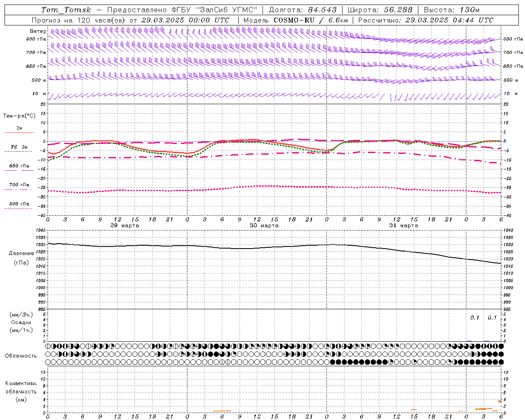The height and width of the screenshot is (420, 525).
Task: Click the Высота: 130м field
Action: (x=452, y=10)
